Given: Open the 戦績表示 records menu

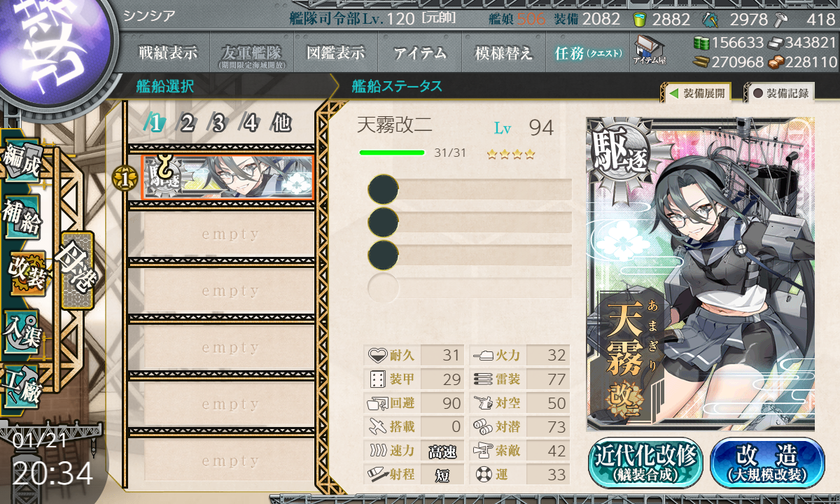Looking at the screenshot, I should (x=168, y=53).
